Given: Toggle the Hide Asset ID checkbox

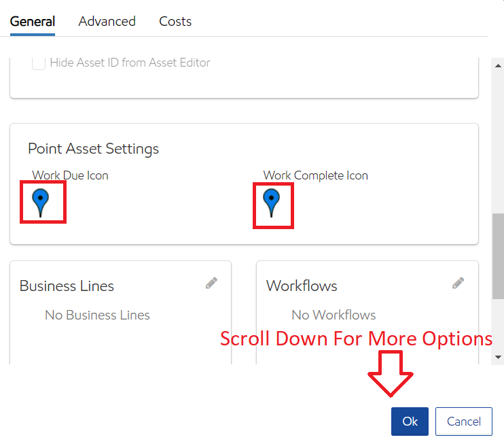Looking at the screenshot, I should click(39, 63).
